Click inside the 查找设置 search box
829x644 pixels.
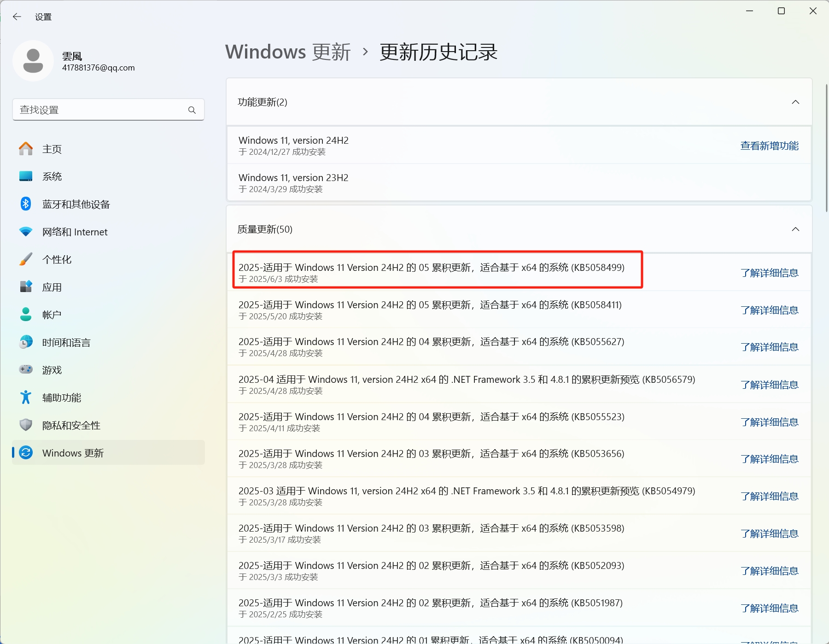point(108,110)
